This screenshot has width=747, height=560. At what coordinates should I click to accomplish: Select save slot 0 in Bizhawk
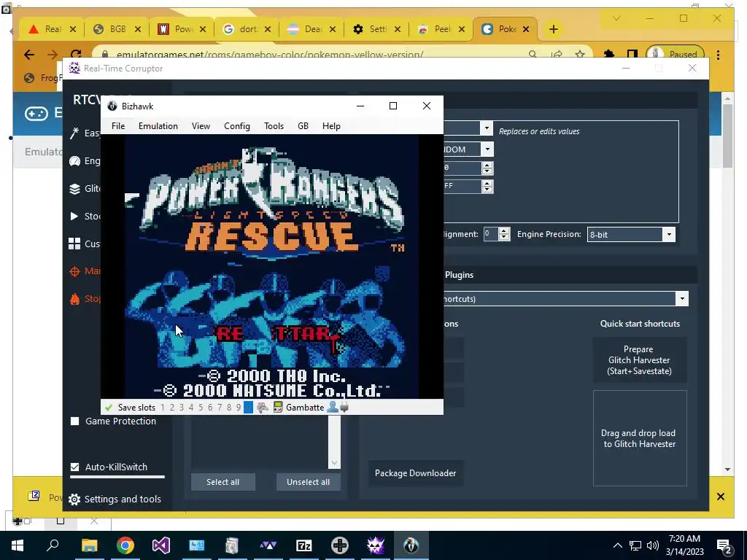[248, 408]
